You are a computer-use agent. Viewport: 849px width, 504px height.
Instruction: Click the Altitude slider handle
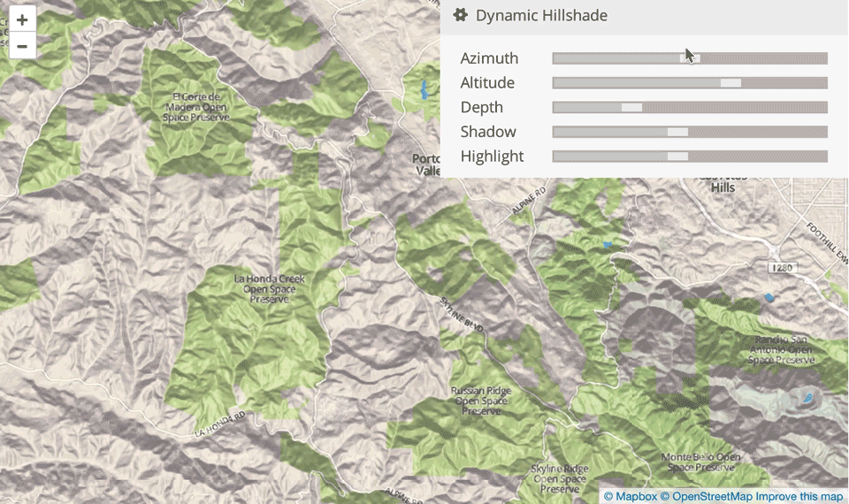(x=730, y=83)
